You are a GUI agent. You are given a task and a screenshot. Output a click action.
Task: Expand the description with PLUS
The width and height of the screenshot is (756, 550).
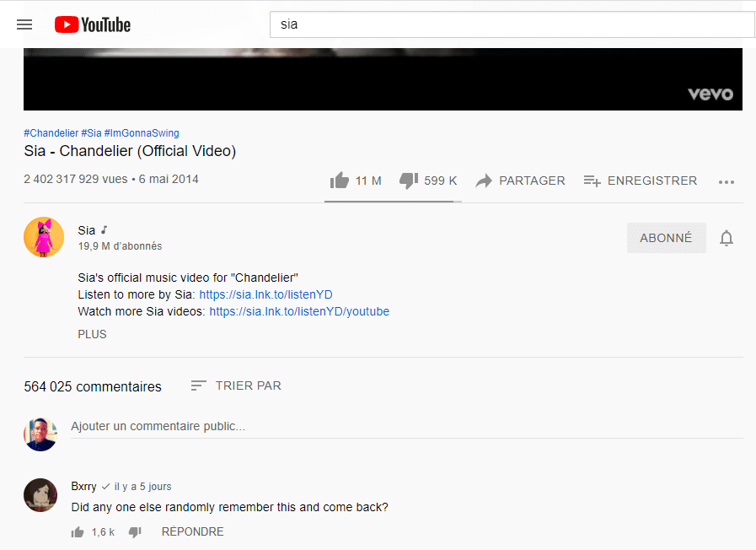tap(92, 334)
